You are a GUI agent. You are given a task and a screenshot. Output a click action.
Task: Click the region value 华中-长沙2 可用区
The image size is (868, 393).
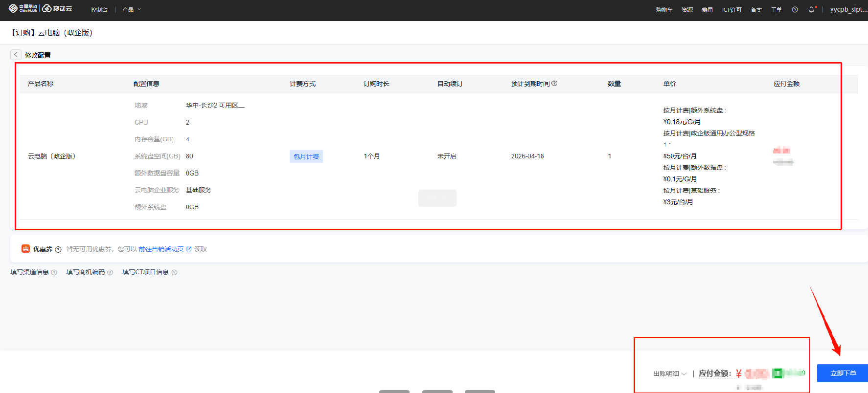click(215, 106)
